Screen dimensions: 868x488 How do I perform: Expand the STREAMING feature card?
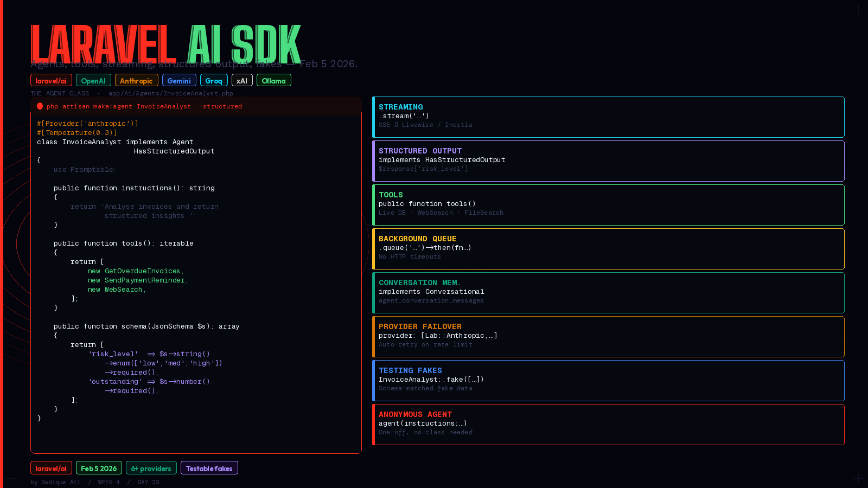[x=608, y=117]
